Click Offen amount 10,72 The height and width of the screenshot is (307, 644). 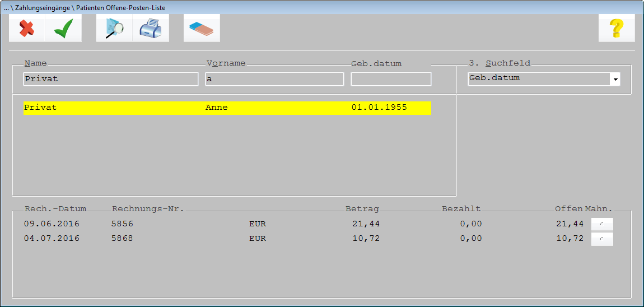click(x=570, y=238)
